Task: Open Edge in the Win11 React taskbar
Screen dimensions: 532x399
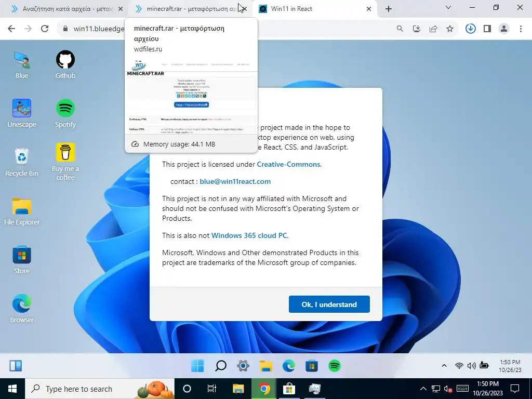Action: (x=289, y=366)
